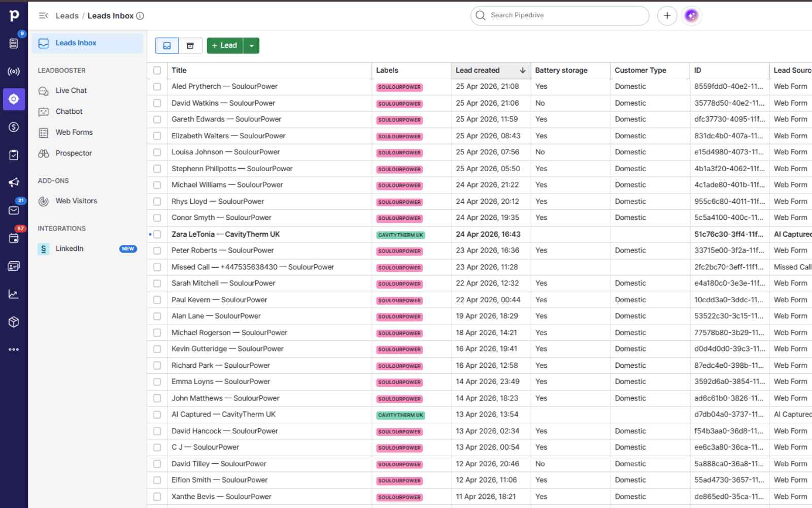Image resolution: width=812 pixels, height=508 pixels.
Task: Open the Sales Inbox mail icon
Action: 14,210
